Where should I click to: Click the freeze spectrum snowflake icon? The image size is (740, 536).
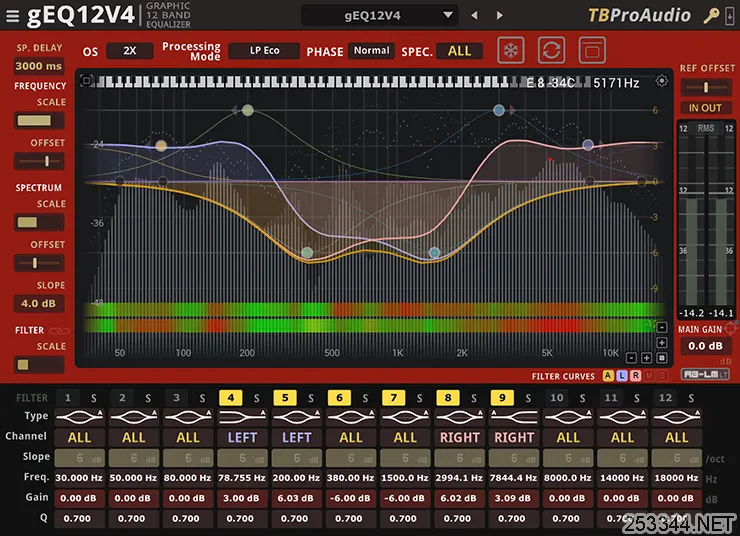(x=511, y=50)
